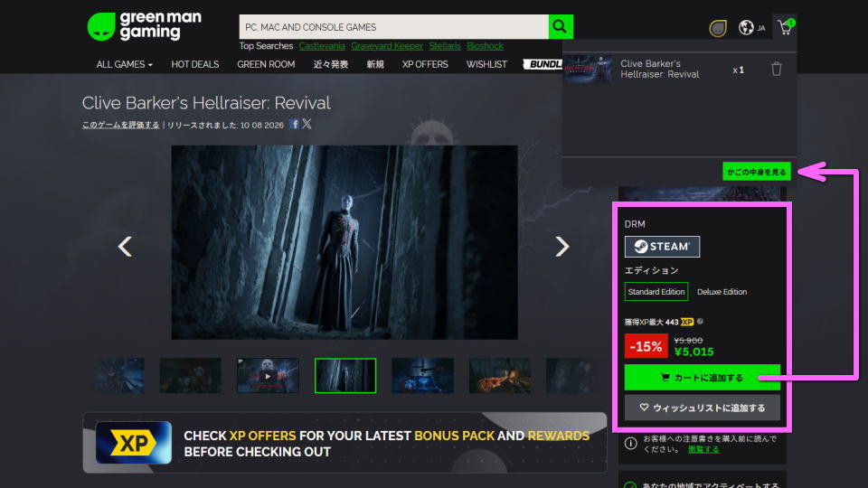Follow the Castlevania top search link
868x488 pixels.
pyautogui.click(x=322, y=46)
